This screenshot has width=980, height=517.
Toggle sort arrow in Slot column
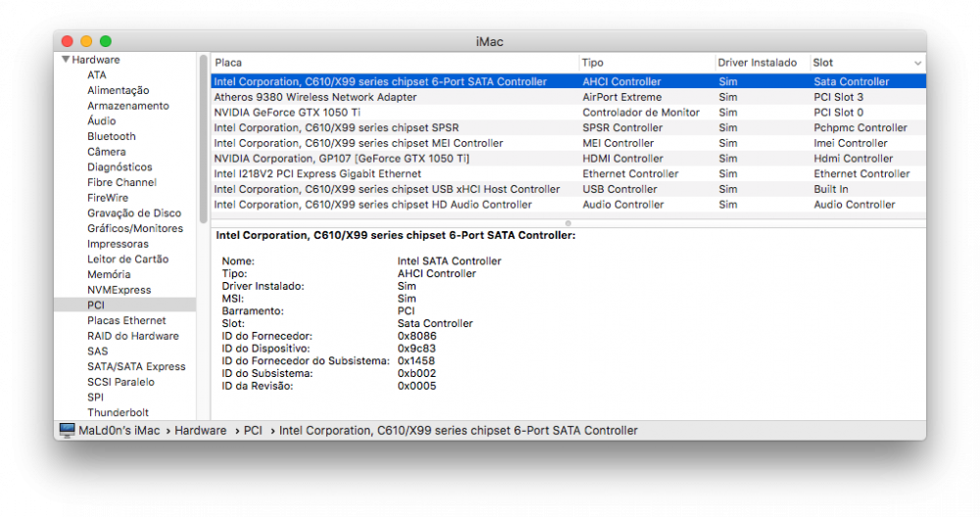click(x=917, y=63)
